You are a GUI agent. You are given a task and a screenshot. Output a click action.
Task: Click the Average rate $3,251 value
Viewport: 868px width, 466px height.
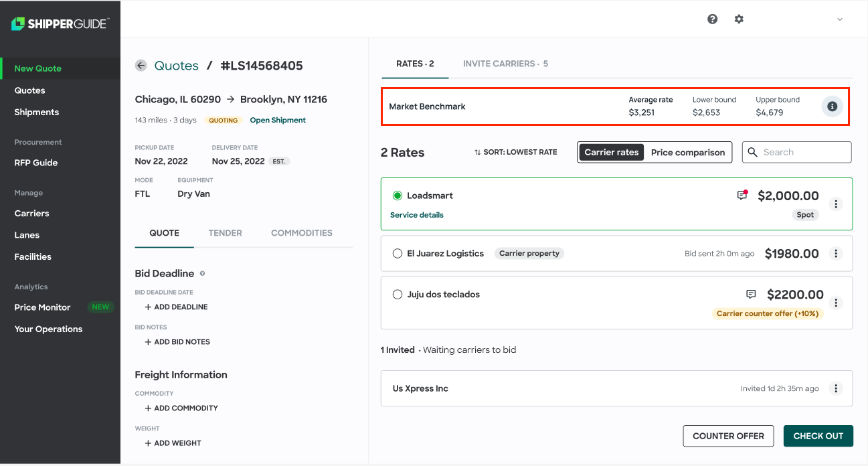pyautogui.click(x=642, y=112)
